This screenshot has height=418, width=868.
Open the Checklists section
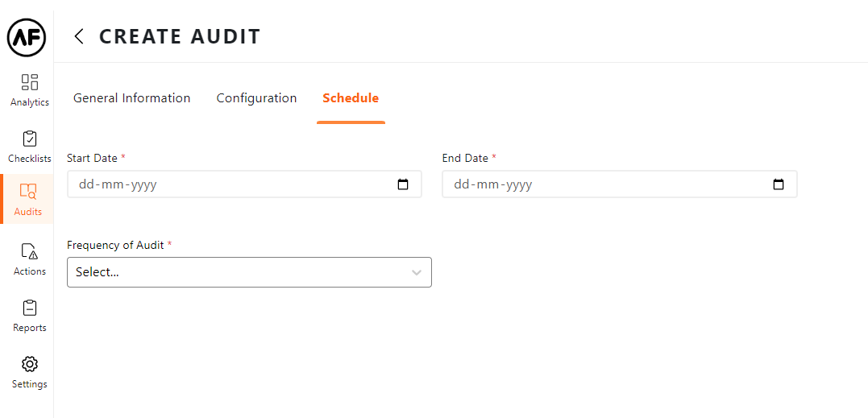pos(30,146)
